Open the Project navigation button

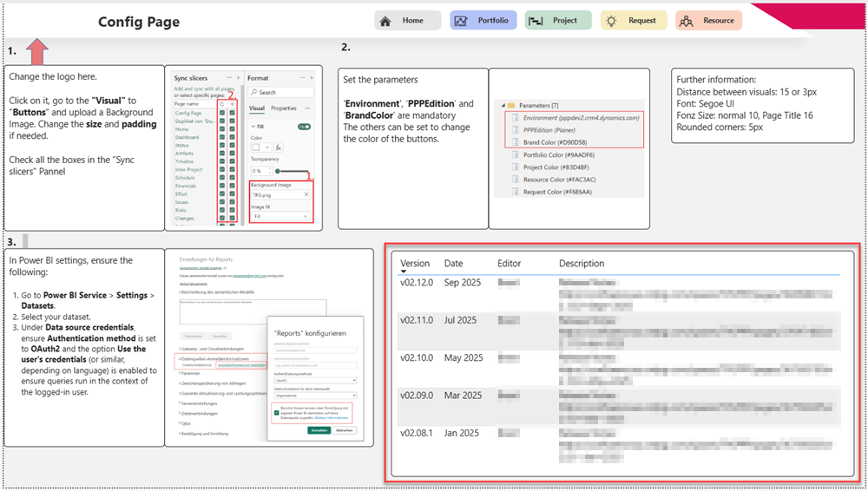(x=558, y=21)
